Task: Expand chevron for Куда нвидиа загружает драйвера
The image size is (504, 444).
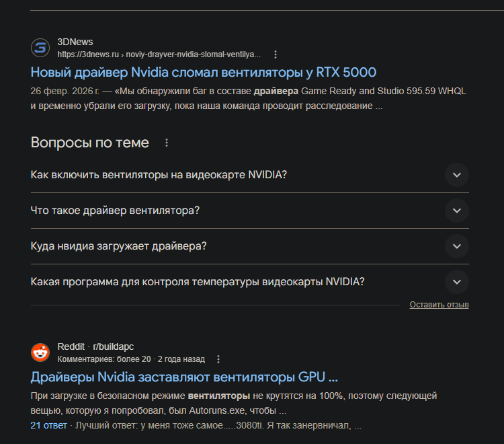Action: coord(457,246)
